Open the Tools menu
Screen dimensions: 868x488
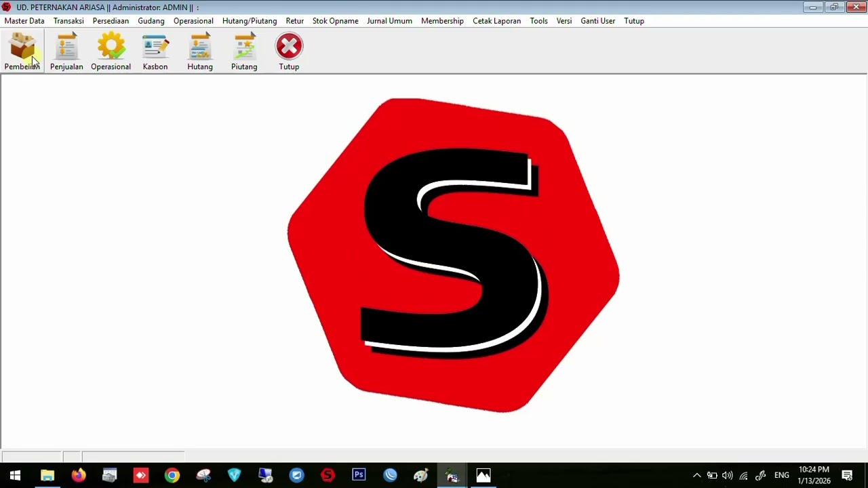click(539, 21)
